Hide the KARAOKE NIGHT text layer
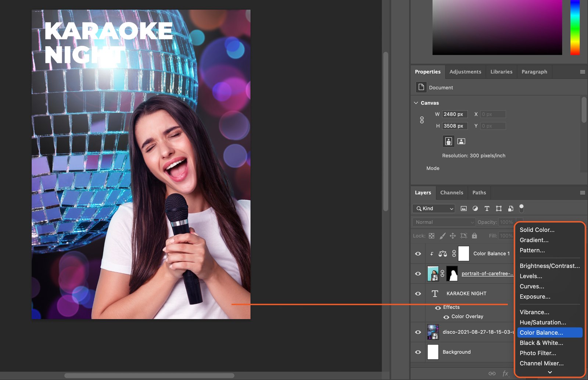Screen dimensions: 588x380 click(x=418, y=294)
